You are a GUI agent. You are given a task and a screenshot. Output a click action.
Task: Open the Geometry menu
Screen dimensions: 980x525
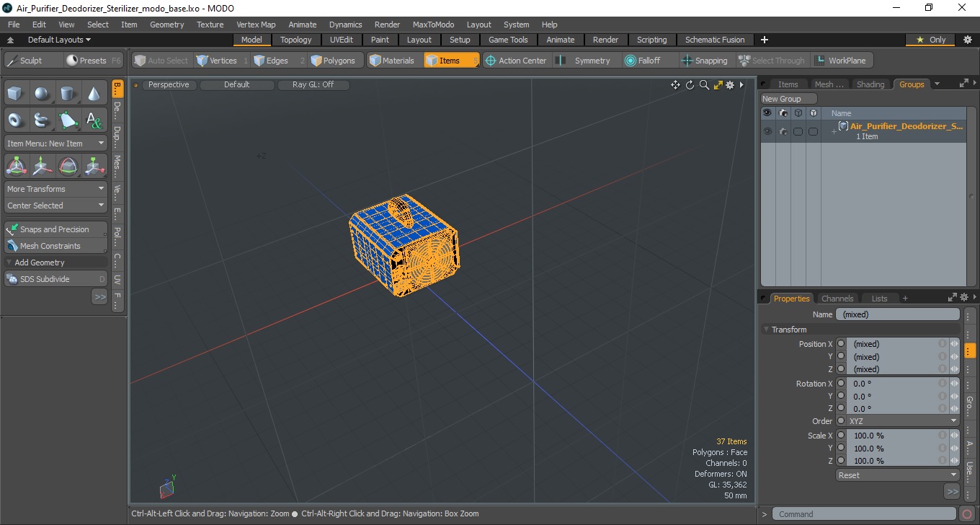click(x=167, y=25)
